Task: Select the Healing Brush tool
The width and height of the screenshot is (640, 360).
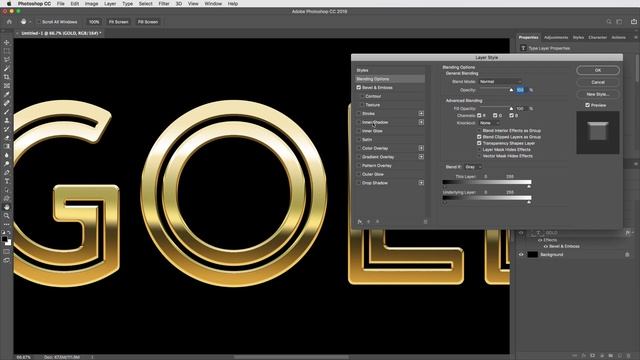Action: (x=7, y=103)
